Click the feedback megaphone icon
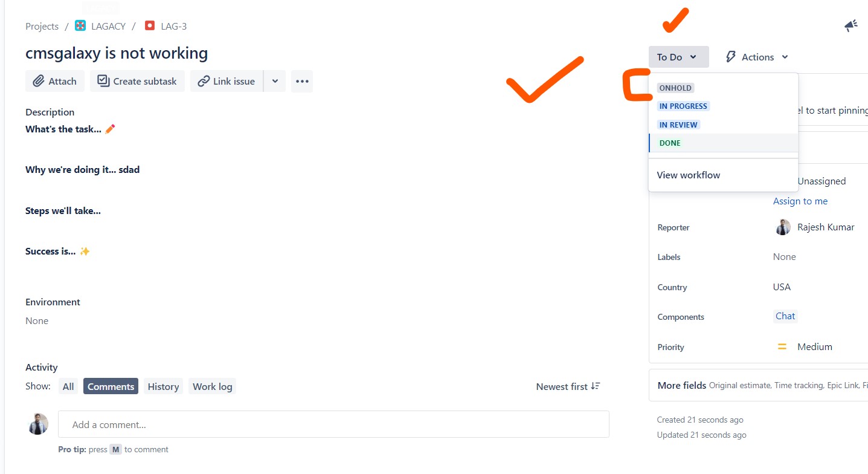The image size is (868, 474). coord(850,26)
